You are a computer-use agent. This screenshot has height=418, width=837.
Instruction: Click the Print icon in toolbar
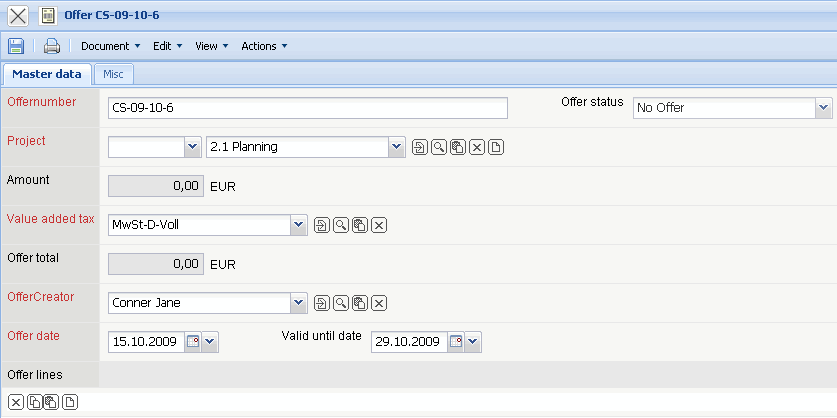click(51, 46)
